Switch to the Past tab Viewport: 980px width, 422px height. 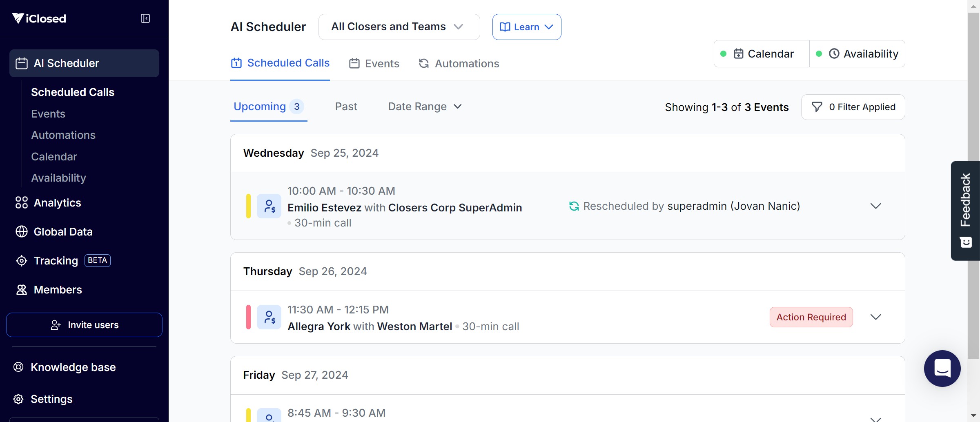(346, 107)
